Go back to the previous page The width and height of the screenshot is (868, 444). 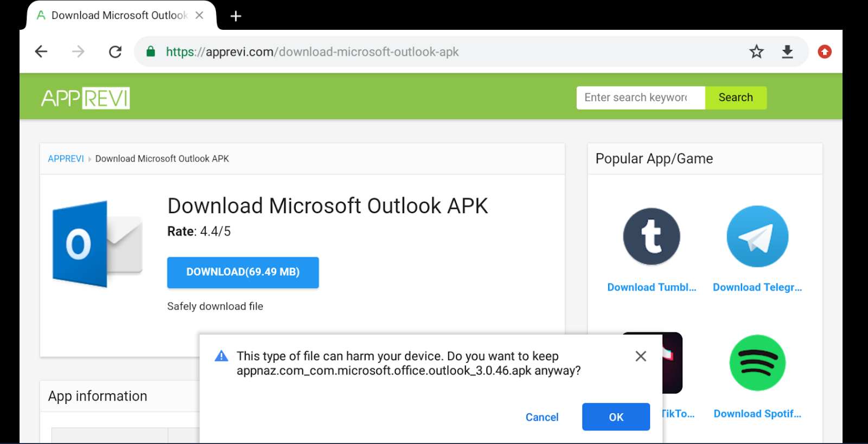coord(41,52)
